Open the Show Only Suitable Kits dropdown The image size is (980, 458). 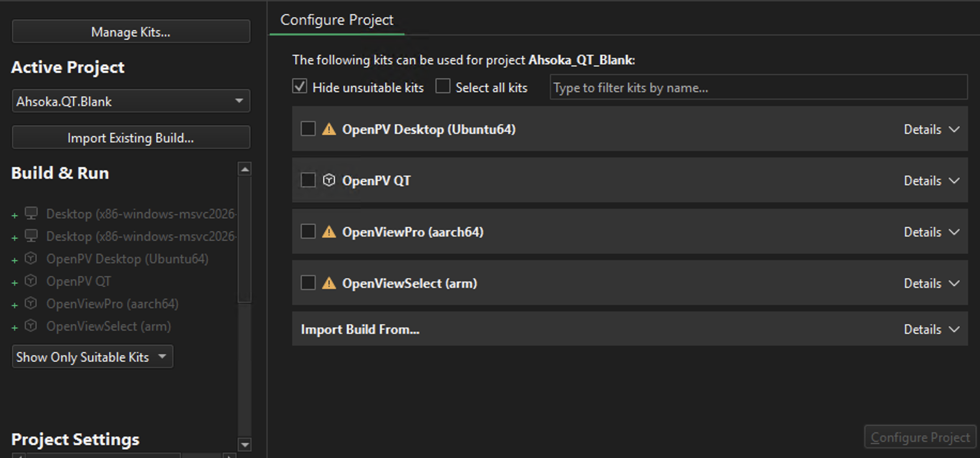[x=93, y=357]
